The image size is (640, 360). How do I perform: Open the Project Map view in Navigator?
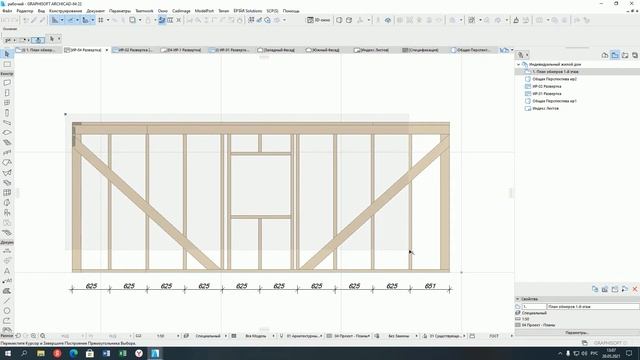tap(605, 55)
